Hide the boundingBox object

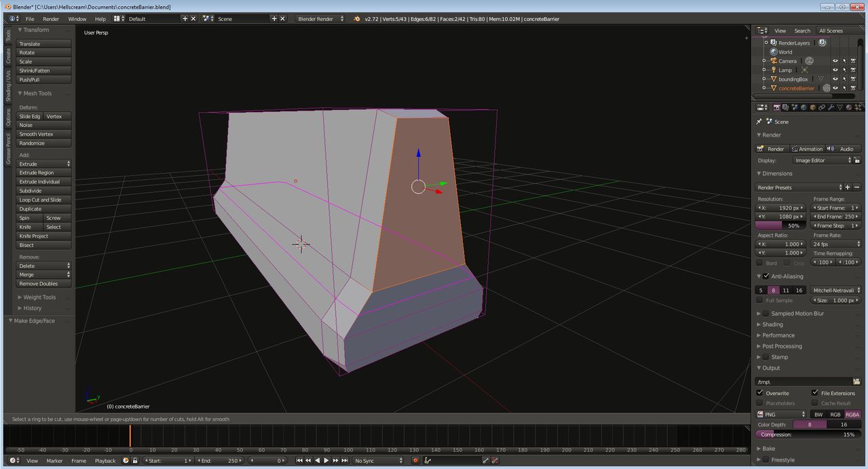(x=835, y=79)
